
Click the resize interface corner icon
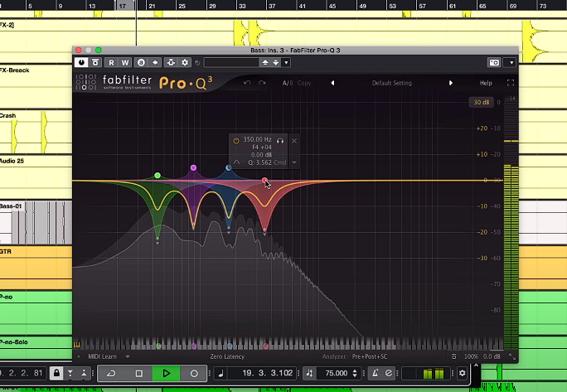[512, 357]
